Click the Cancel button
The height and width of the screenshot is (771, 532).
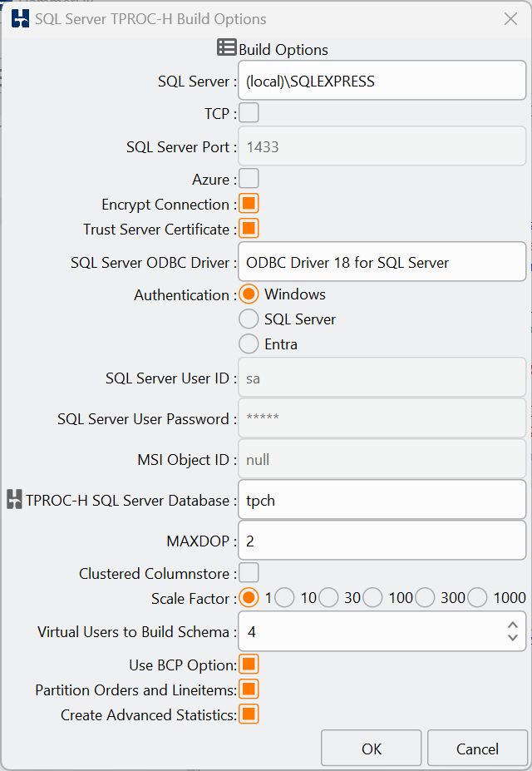(x=477, y=749)
